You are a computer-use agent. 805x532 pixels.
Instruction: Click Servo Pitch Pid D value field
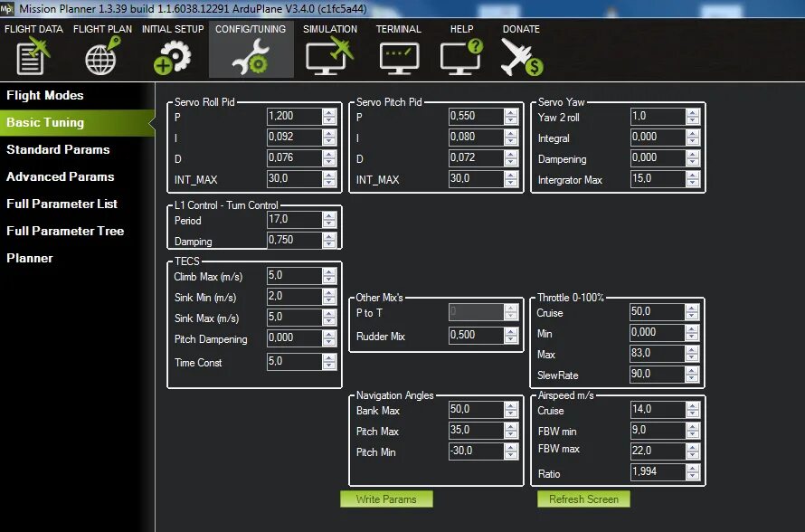click(x=477, y=158)
